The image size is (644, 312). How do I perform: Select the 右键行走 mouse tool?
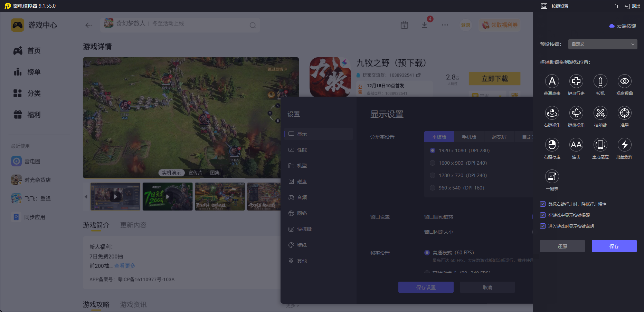pos(552,148)
